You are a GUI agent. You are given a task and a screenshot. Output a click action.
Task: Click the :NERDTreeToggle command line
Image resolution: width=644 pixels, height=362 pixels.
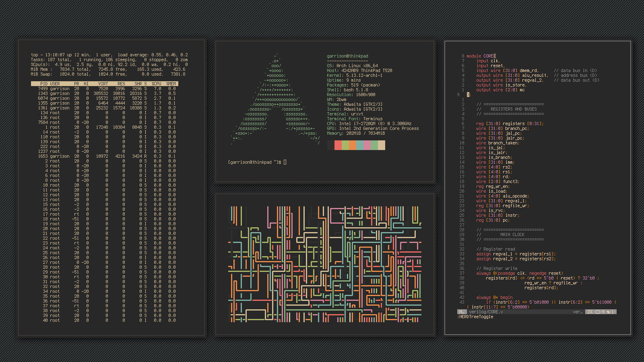[x=475, y=317]
